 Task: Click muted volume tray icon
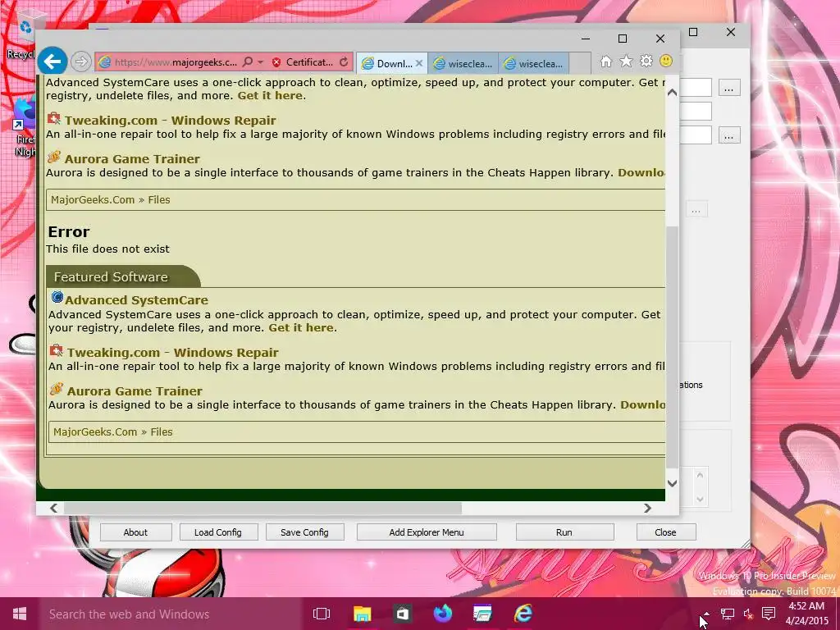point(748,614)
